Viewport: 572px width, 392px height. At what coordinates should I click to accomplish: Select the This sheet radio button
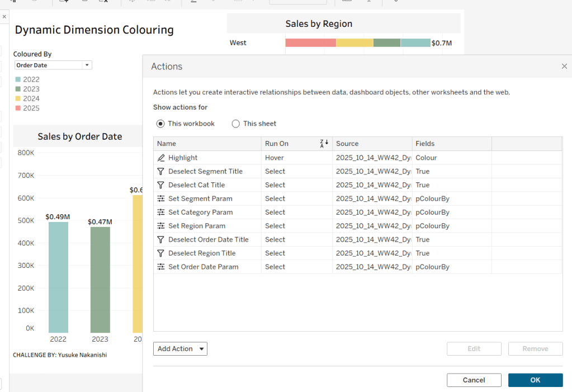(235, 124)
